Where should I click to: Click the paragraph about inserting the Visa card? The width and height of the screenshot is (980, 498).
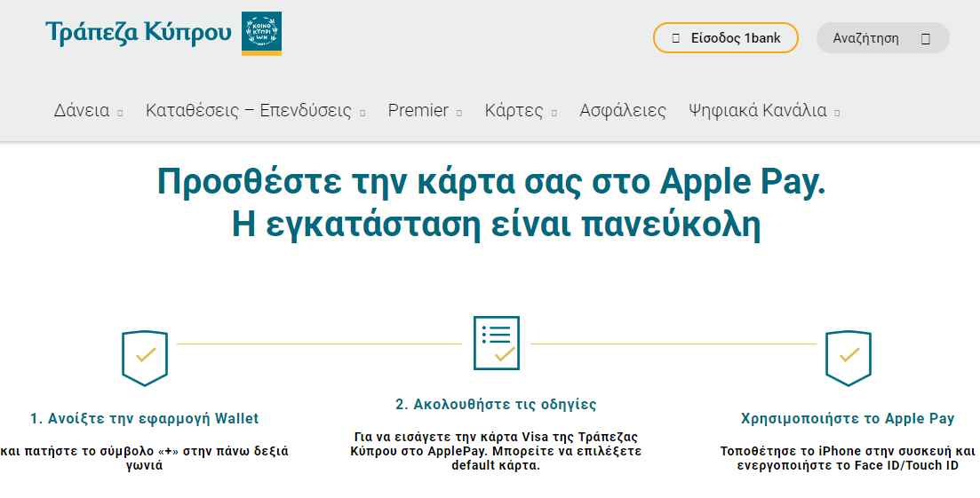[x=497, y=451]
